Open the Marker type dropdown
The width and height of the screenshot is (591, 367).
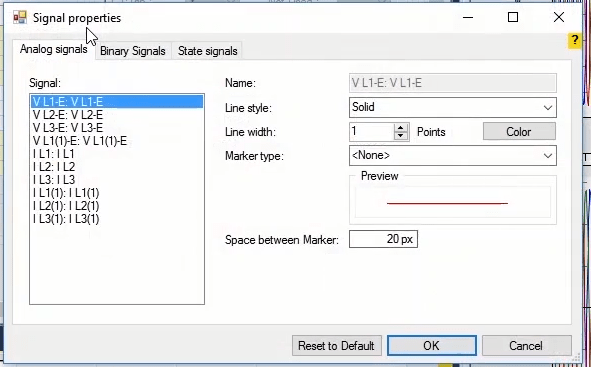453,155
